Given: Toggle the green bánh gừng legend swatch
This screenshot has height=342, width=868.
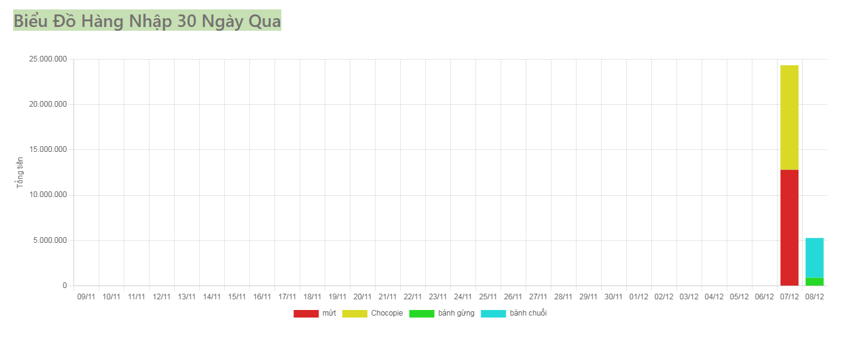Looking at the screenshot, I should tap(421, 314).
